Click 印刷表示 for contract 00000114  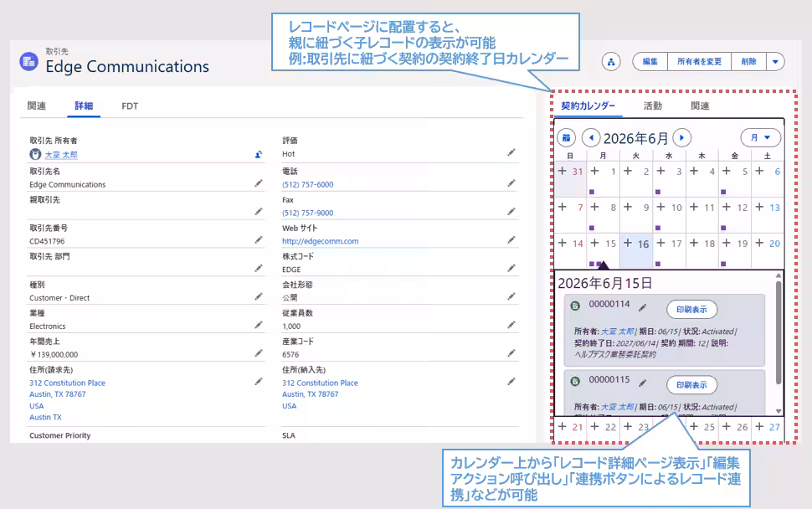click(691, 309)
